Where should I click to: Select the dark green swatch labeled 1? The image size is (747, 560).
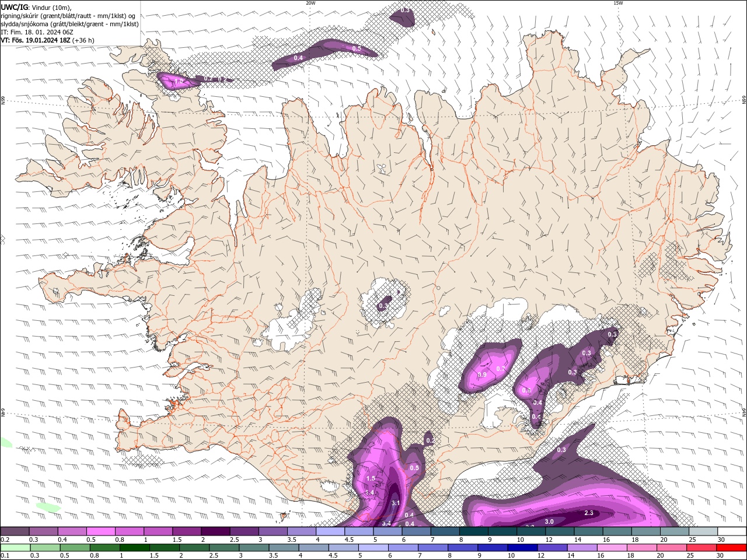click(134, 548)
